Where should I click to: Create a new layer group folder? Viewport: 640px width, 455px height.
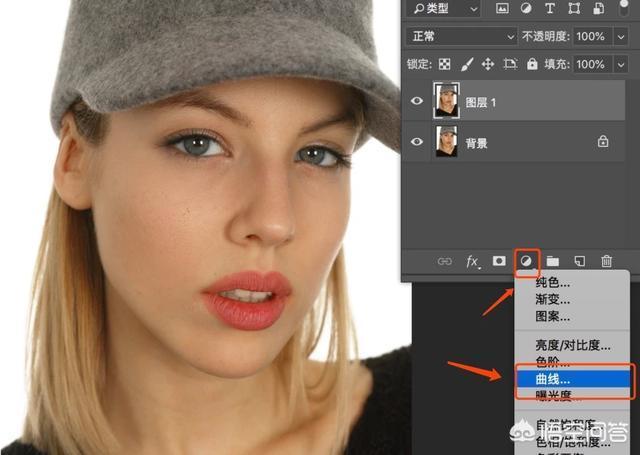pyautogui.click(x=553, y=262)
